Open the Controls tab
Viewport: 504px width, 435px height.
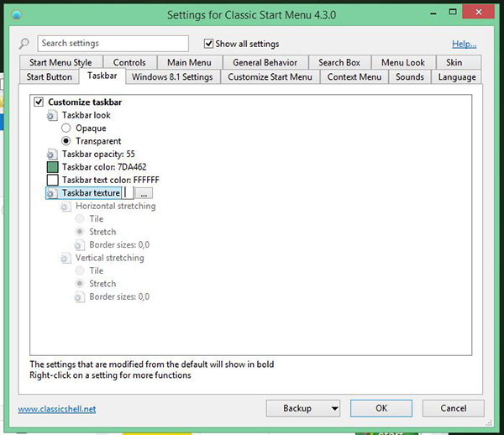(129, 62)
